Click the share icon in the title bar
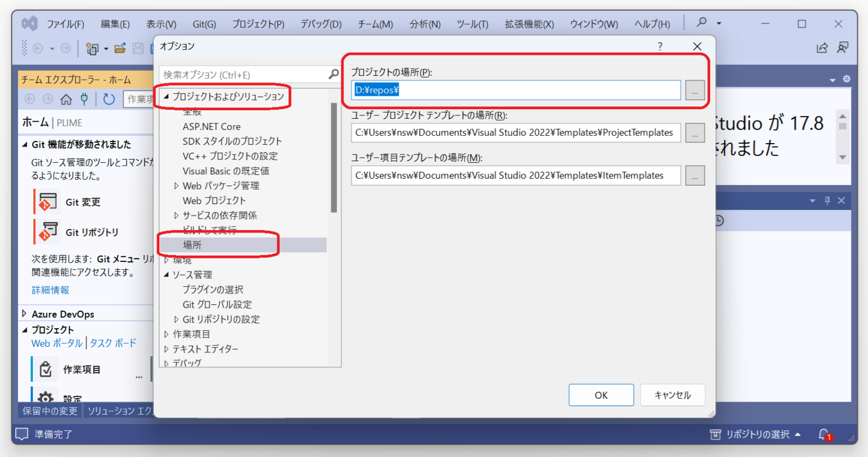868x457 pixels. coord(822,48)
